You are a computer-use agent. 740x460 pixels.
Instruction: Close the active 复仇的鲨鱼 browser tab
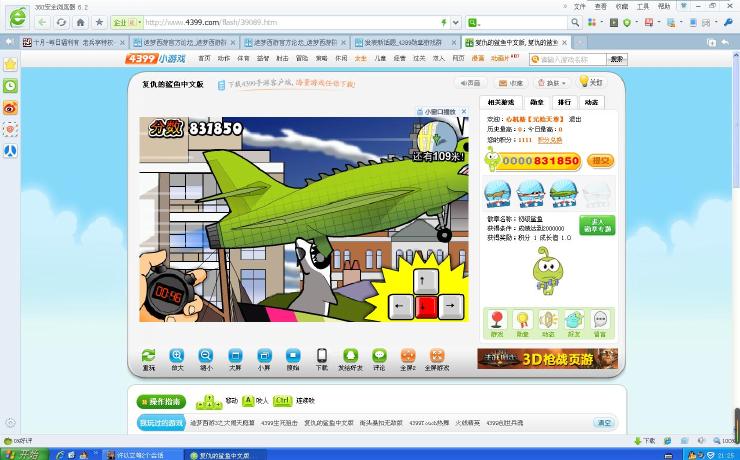564,42
